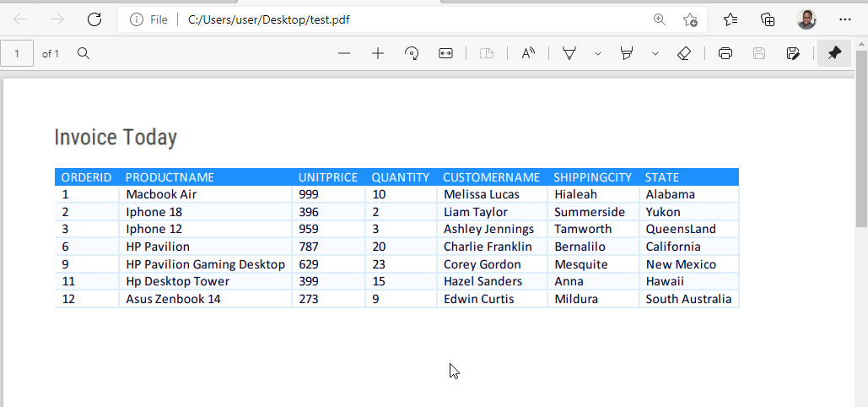Select the Draw pen tool
The width and height of the screenshot is (868, 407).
click(x=569, y=53)
